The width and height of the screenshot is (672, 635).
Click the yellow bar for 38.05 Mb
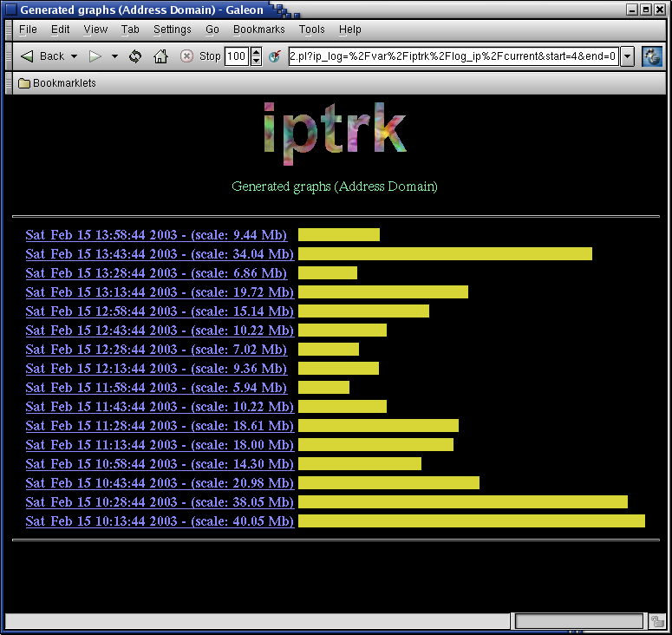463,502
